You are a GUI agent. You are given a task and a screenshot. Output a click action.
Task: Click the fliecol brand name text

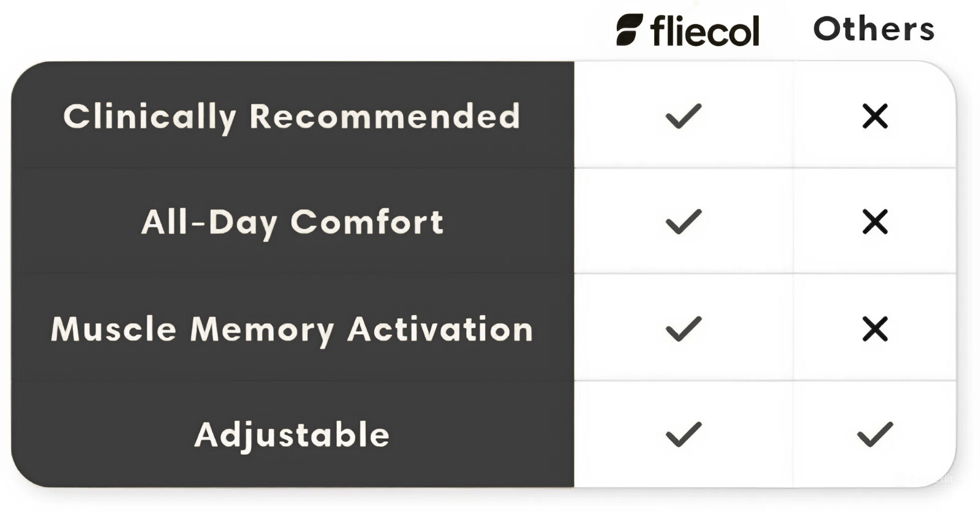(705, 31)
